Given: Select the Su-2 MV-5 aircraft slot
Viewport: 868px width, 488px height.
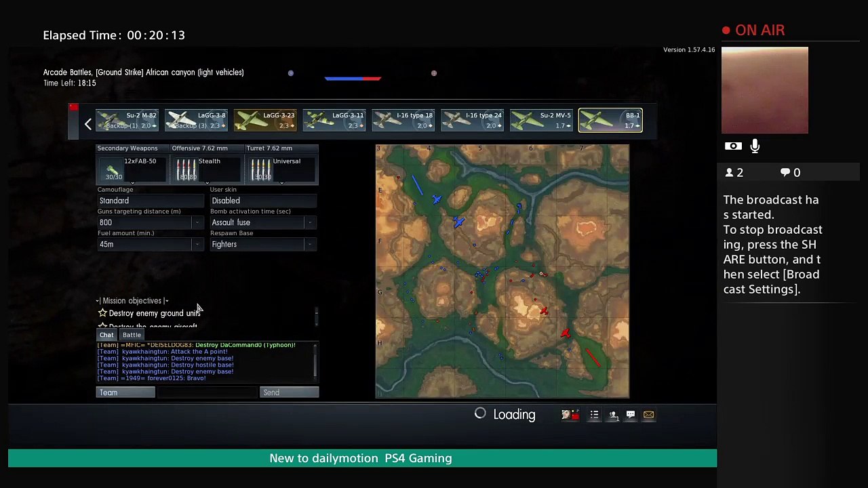Looking at the screenshot, I should coord(542,121).
